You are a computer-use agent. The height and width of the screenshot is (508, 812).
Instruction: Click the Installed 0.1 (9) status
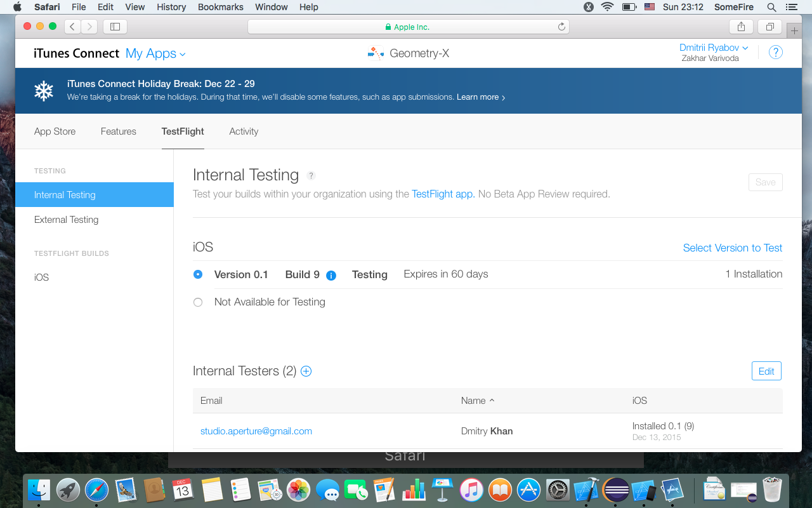click(663, 426)
